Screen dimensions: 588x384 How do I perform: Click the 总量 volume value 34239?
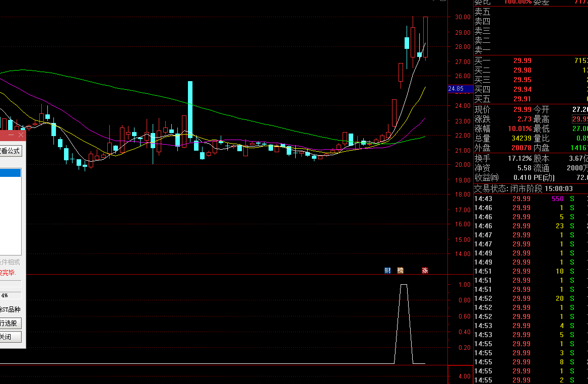coord(521,139)
